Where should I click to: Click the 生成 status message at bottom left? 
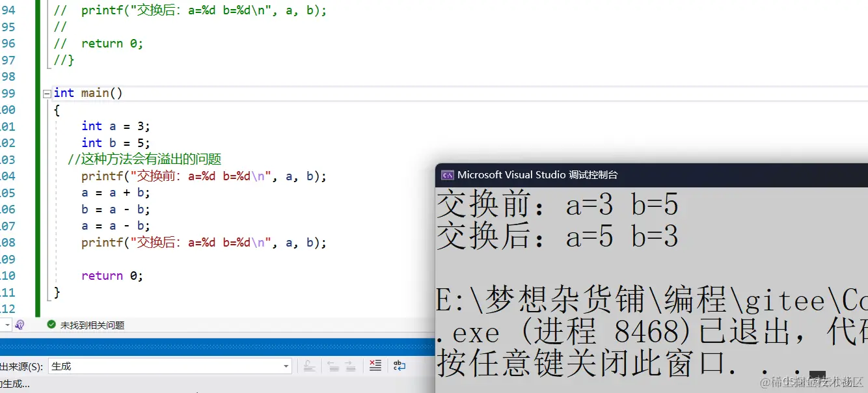pyautogui.click(x=13, y=385)
